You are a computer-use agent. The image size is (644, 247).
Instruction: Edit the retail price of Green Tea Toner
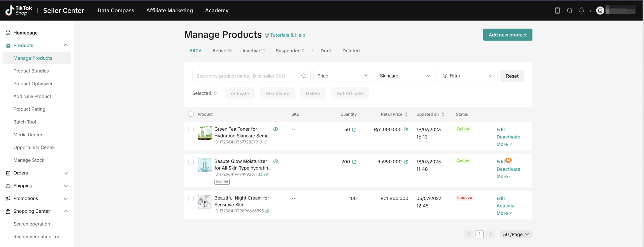coord(407,129)
